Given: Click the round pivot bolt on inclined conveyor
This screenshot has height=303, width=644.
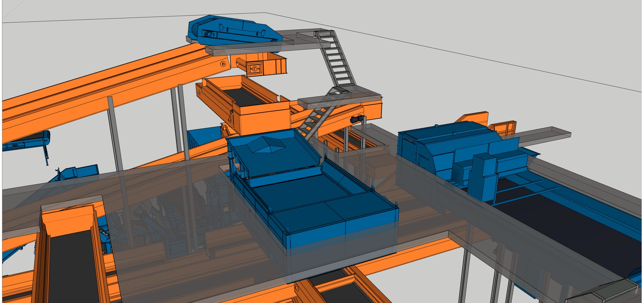Looking at the screenshot, I should [223, 64].
